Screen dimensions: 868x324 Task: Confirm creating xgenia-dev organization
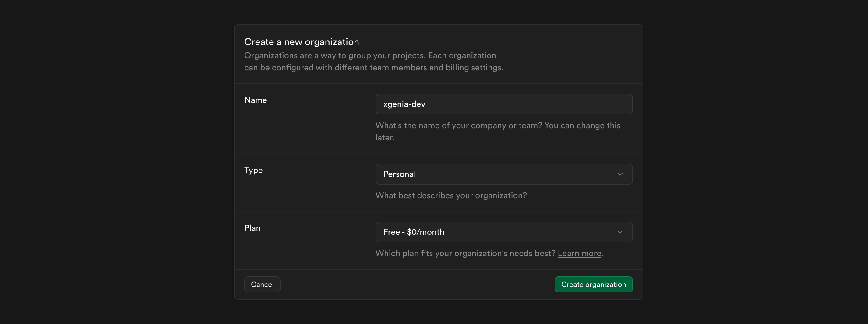point(593,284)
